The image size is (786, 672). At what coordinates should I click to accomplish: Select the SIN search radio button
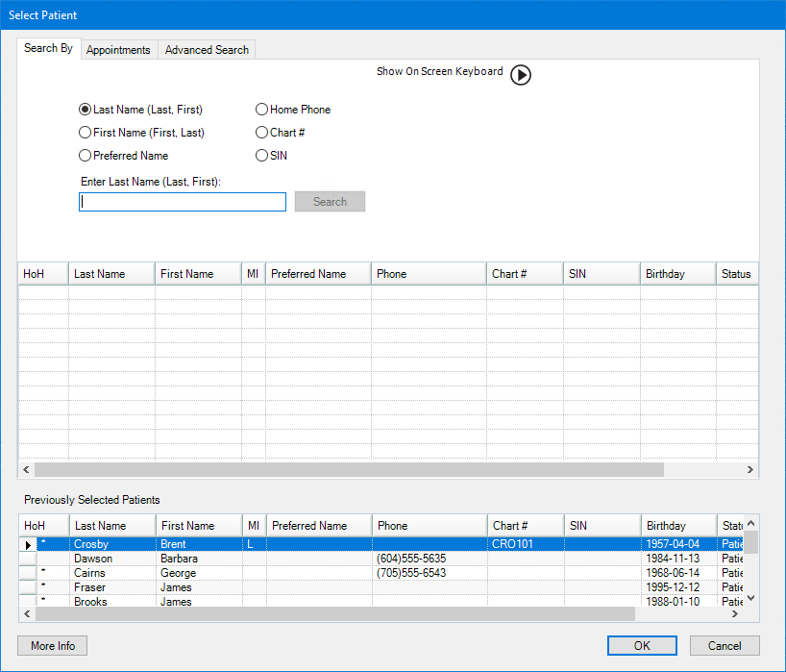pyautogui.click(x=262, y=156)
